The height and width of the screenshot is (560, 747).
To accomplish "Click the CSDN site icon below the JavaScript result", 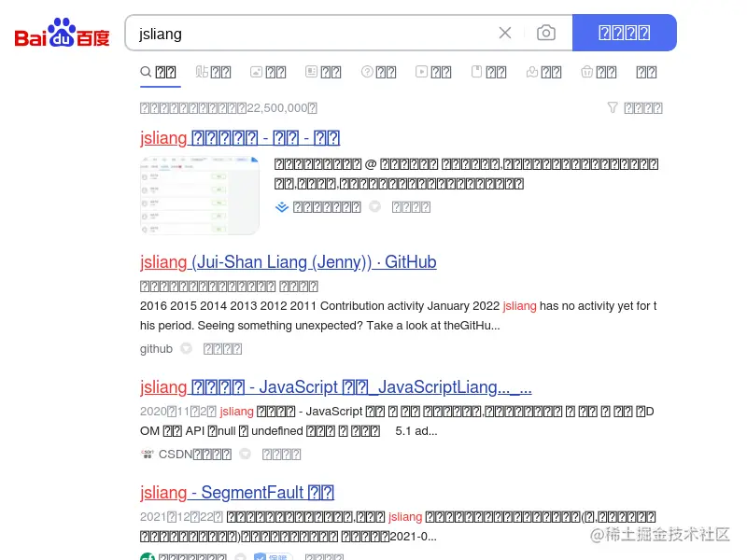I will click(148, 454).
